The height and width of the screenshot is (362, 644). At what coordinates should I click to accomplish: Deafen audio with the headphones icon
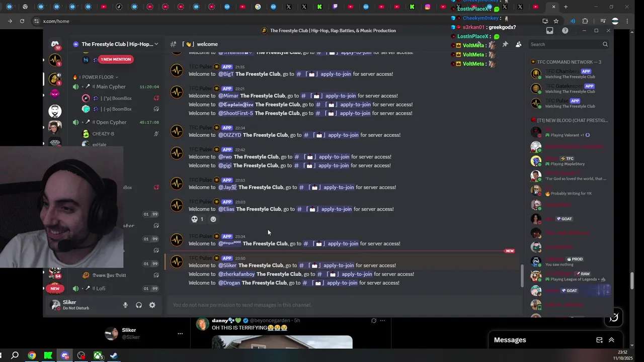(139, 305)
